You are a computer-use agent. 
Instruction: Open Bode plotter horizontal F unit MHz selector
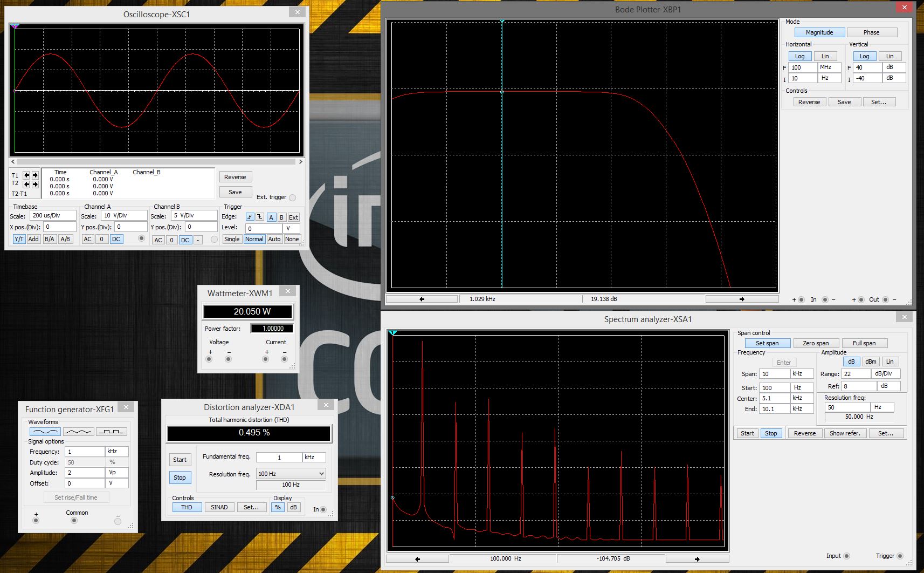point(829,67)
